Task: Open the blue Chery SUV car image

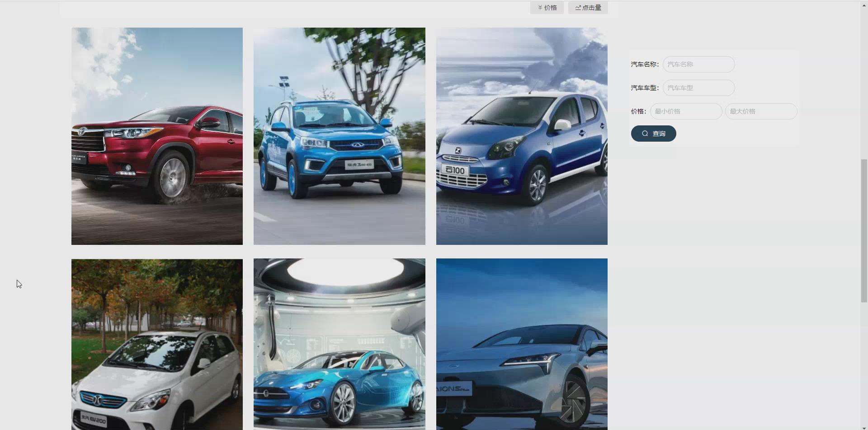Action: 339,136
